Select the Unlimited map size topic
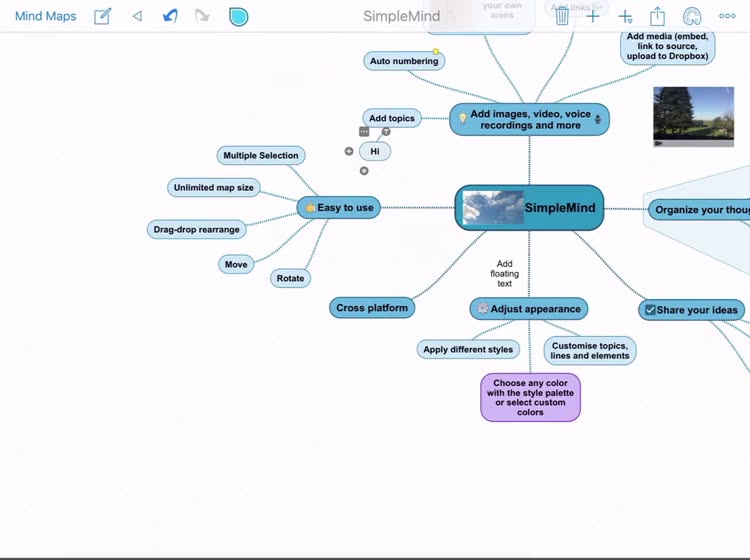The height and width of the screenshot is (560, 750). point(214,187)
